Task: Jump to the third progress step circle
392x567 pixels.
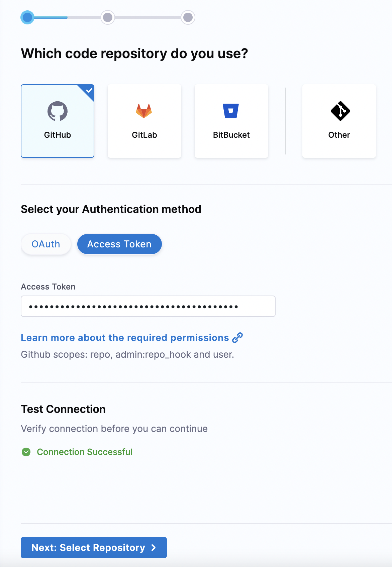Action: [x=188, y=17]
